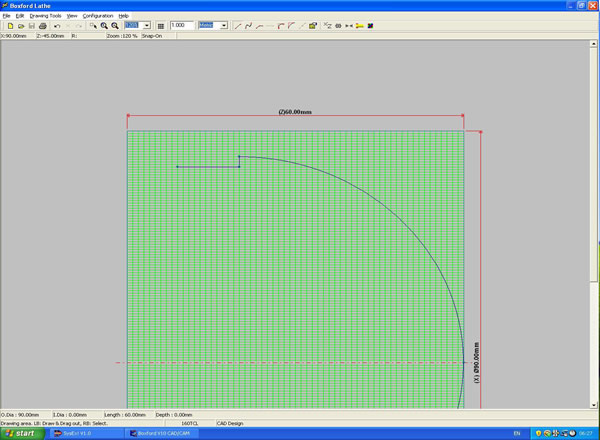Select the Zoom in magnifier
The height and width of the screenshot is (440, 600).
[104, 25]
